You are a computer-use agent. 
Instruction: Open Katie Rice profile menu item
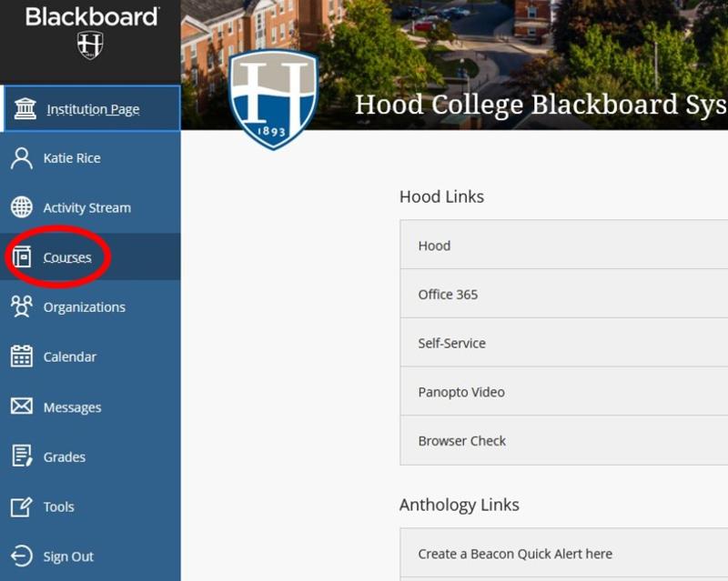pos(90,158)
